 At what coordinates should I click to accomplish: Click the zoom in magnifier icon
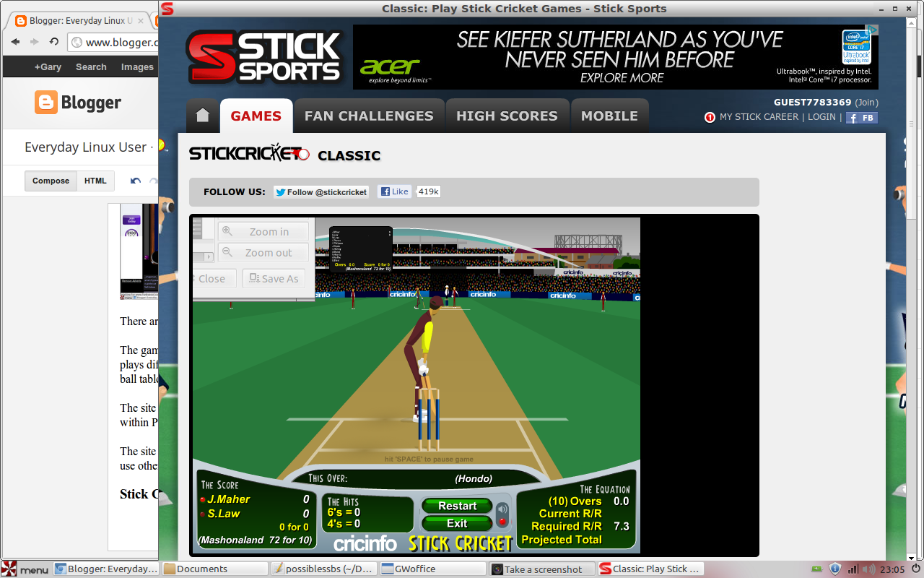tap(227, 231)
